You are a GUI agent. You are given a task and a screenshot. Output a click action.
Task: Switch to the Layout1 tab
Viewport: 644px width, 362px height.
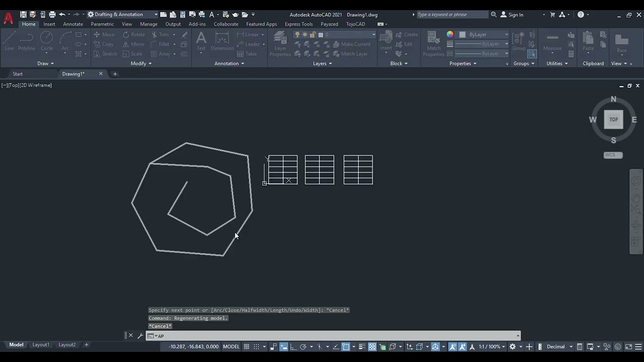[x=41, y=345]
